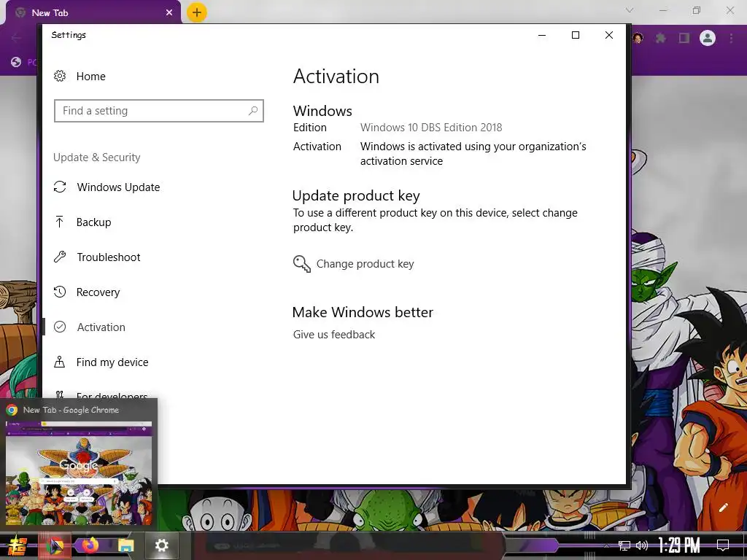
Task: Click the Windows Update refresh-arrows icon
Action: [60, 187]
